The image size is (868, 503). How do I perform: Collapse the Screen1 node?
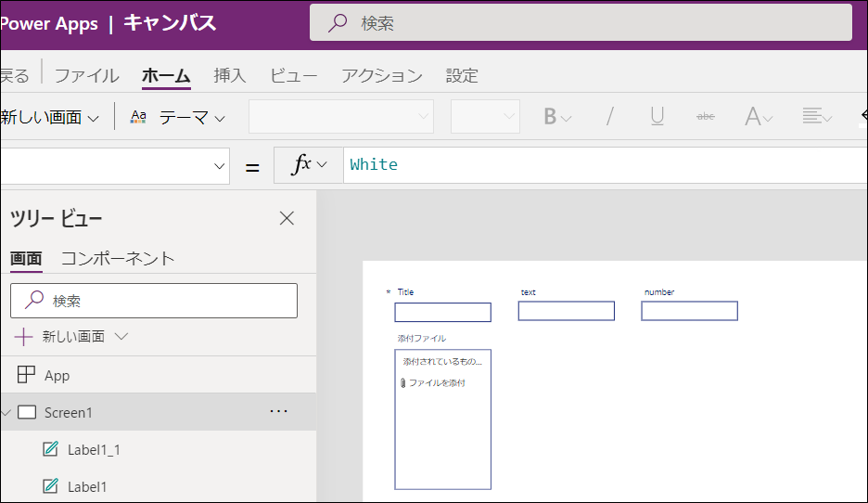pos(6,412)
